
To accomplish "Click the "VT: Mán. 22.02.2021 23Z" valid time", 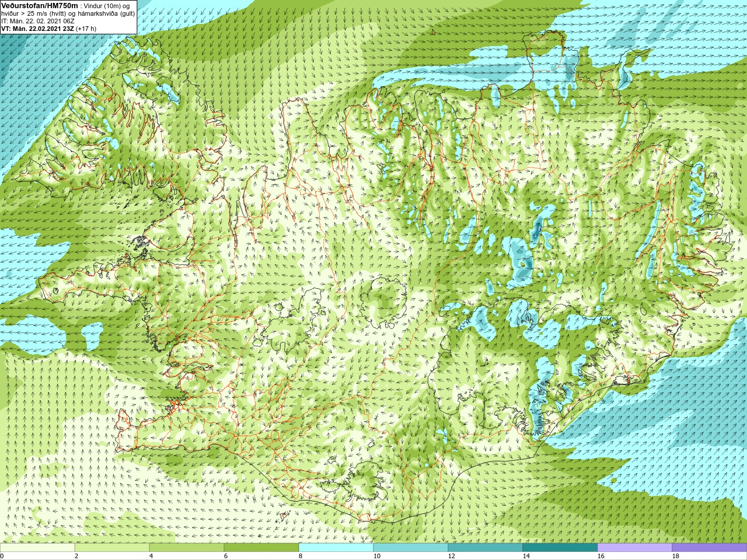I will 37,29.
